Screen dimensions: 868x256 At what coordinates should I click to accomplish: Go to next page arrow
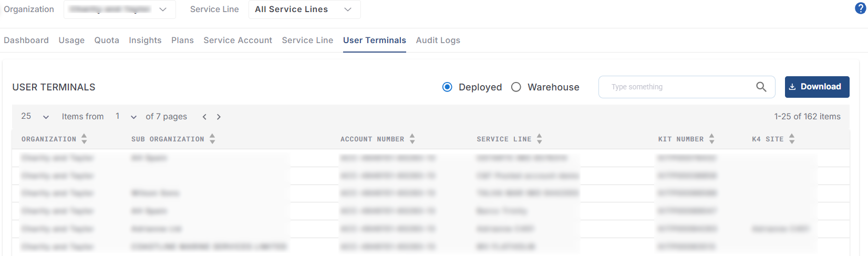click(219, 117)
